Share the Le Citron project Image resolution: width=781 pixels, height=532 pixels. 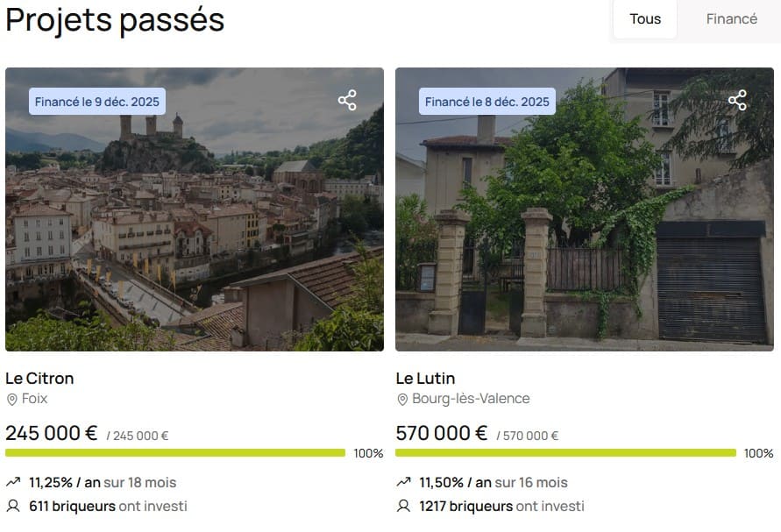tap(347, 100)
